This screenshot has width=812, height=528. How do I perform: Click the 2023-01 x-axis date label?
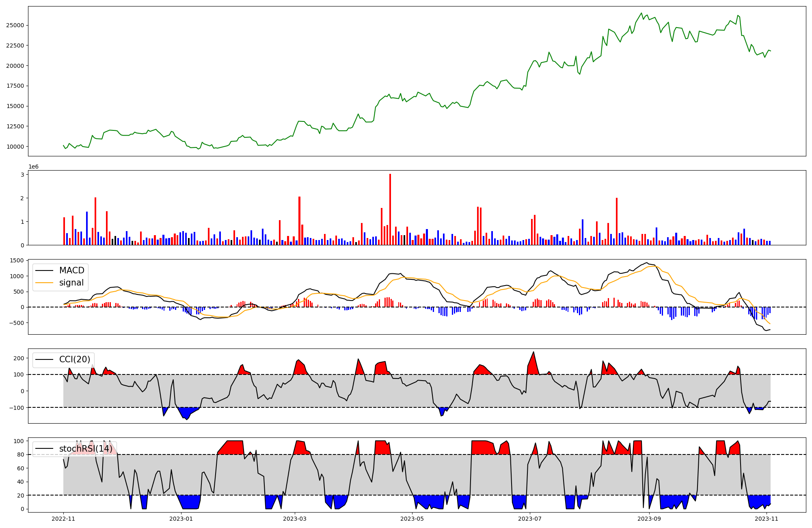(x=181, y=519)
